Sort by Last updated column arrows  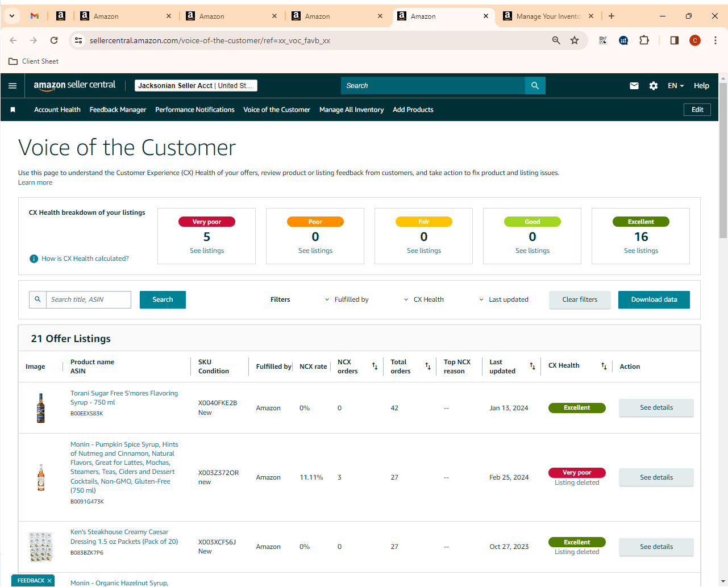pyautogui.click(x=533, y=367)
